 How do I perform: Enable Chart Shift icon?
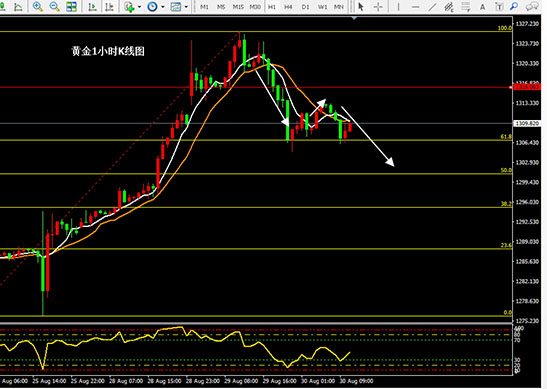109,6
